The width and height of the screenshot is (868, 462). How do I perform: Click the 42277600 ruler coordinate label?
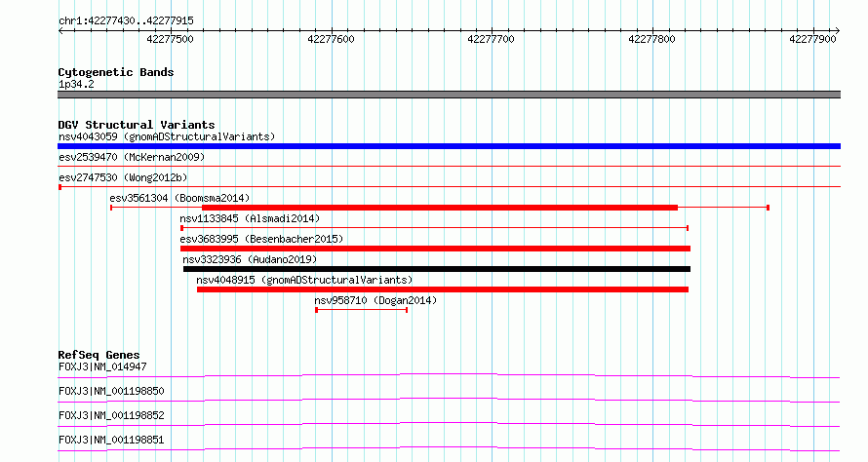[331, 39]
